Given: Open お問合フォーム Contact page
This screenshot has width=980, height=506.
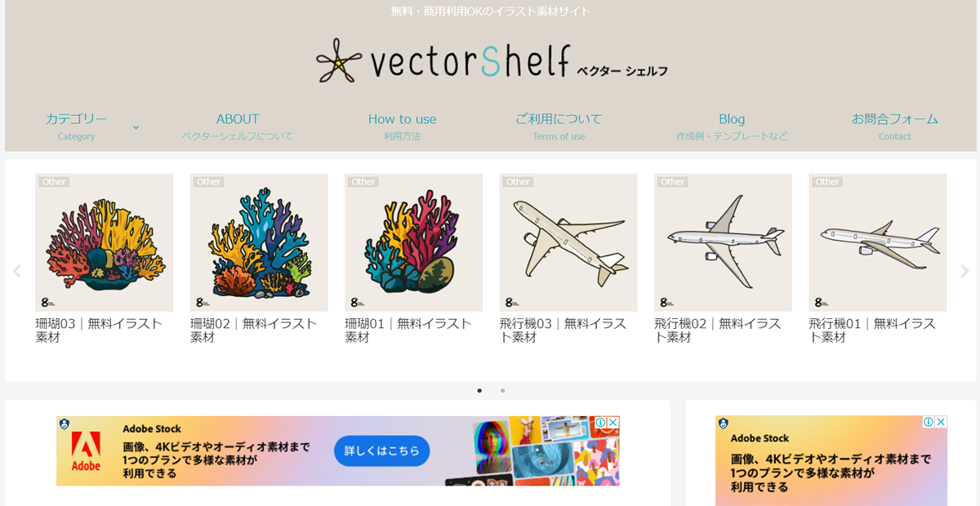Looking at the screenshot, I should [x=895, y=126].
